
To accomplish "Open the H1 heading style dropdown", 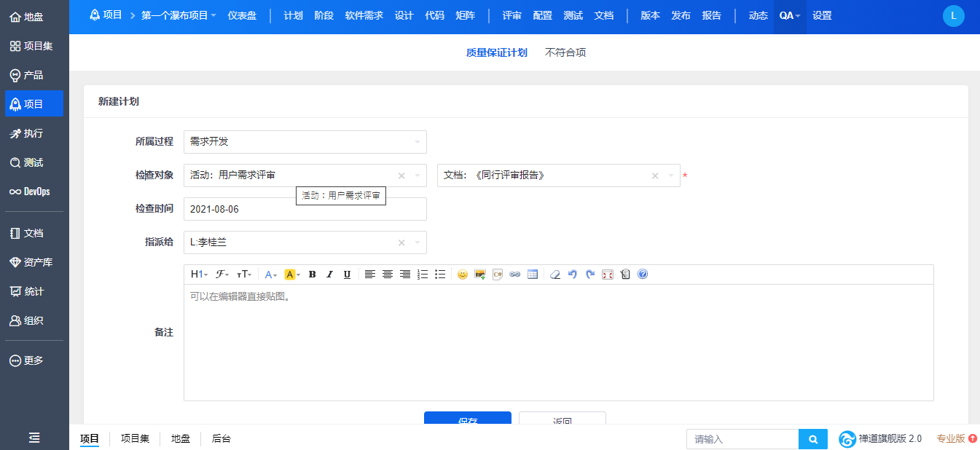I will [199, 275].
